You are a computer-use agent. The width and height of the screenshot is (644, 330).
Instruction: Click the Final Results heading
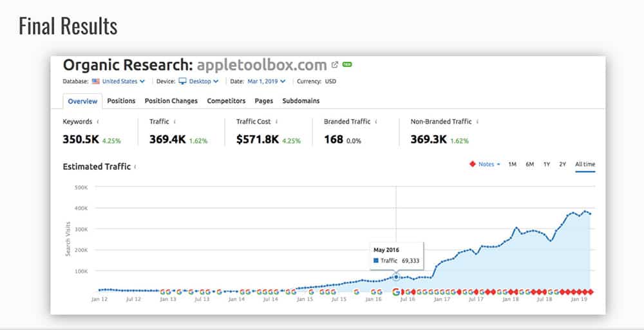tap(68, 26)
